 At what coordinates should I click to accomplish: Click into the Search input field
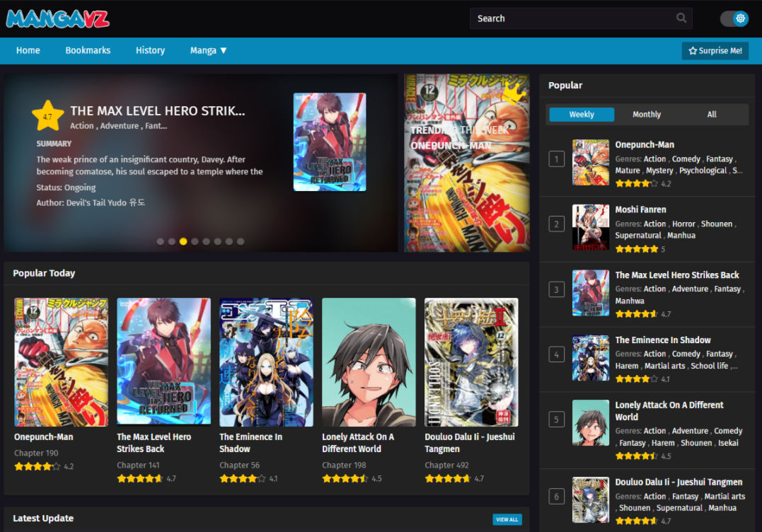tap(572, 18)
